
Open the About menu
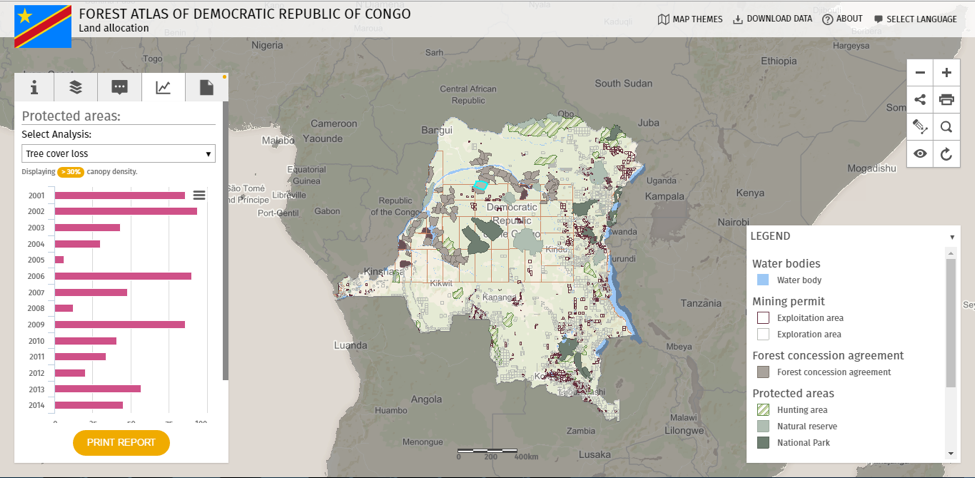point(842,19)
